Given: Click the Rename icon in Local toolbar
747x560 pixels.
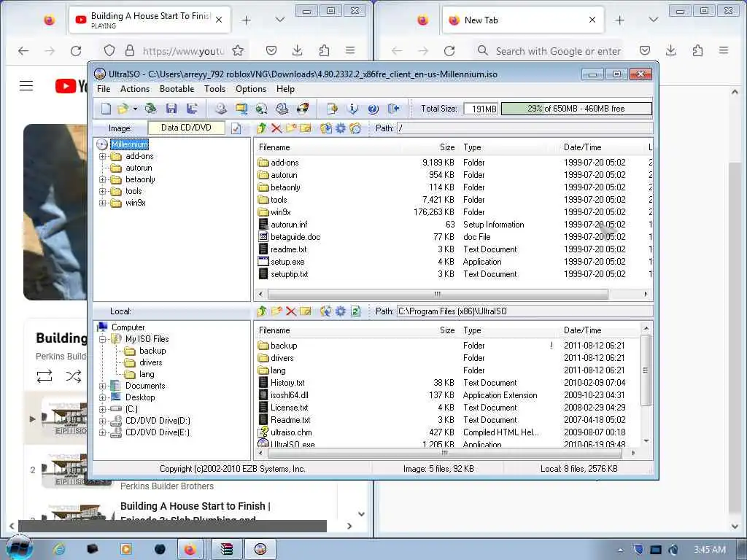Looking at the screenshot, I should point(306,311).
